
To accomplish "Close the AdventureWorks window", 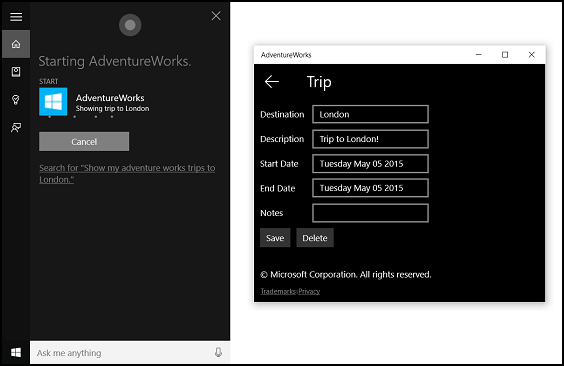I will pos(531,55).
